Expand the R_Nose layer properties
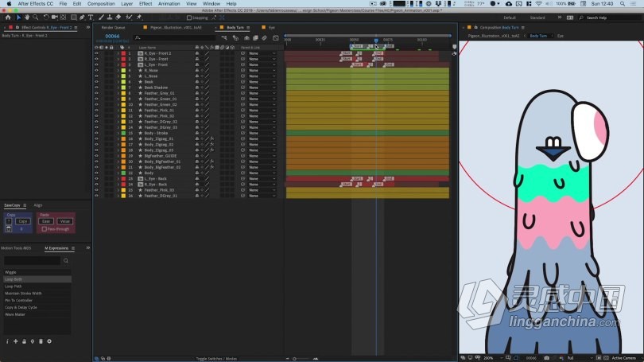Image resolution: width=644 pixels, height=362 pixels. tap(118, 70)
